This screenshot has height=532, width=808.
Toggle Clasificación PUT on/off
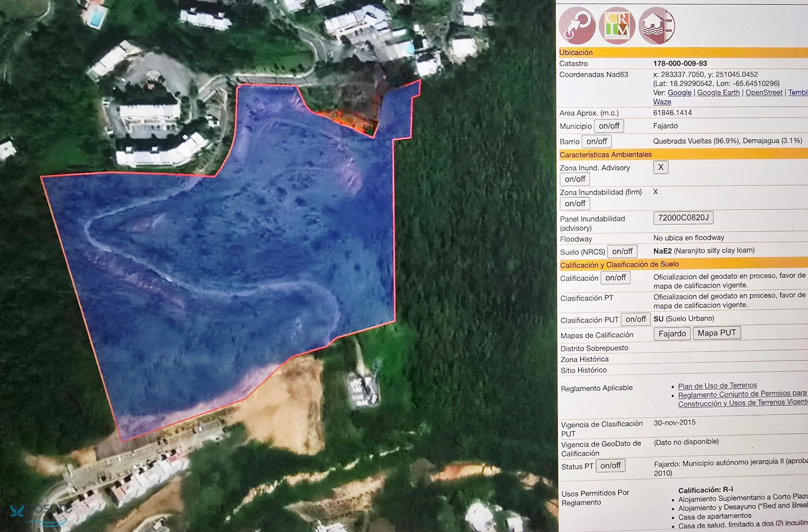coord(635,319)
